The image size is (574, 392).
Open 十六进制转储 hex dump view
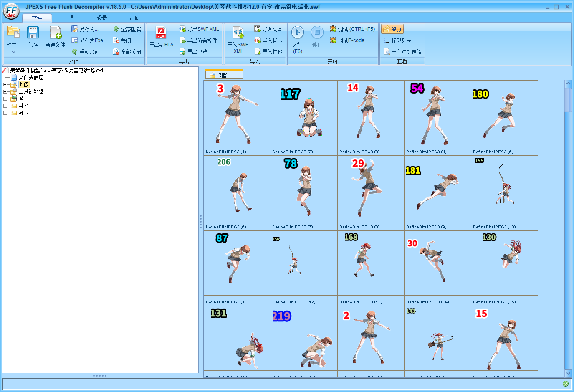point(402,52)
